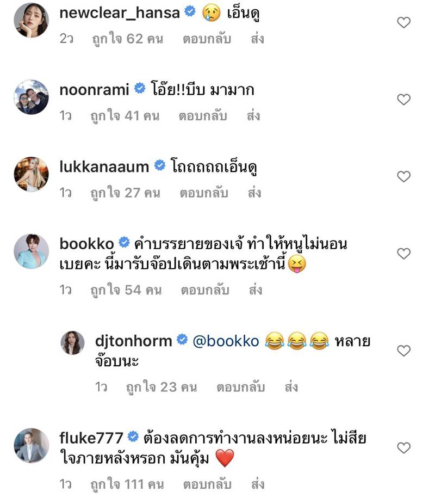The width and height of the screenshot is (435, 504).
Task: Open the @bookko mention link
Action: [226, 341]
